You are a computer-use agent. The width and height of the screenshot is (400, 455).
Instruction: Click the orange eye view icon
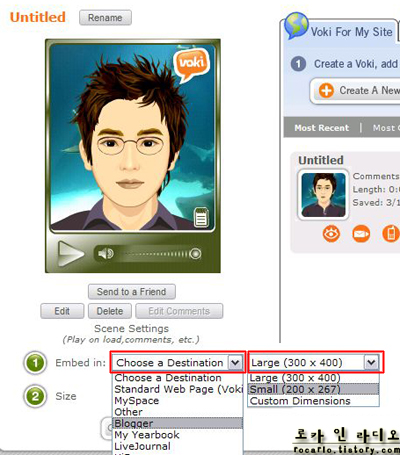[x=331, y=234]
